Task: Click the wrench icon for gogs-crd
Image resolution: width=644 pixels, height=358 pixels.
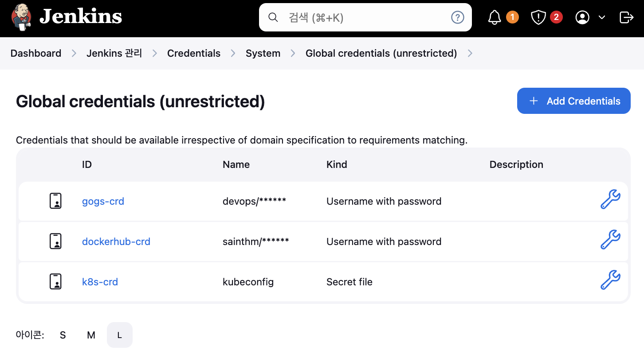Action: (x=610, y=199)
